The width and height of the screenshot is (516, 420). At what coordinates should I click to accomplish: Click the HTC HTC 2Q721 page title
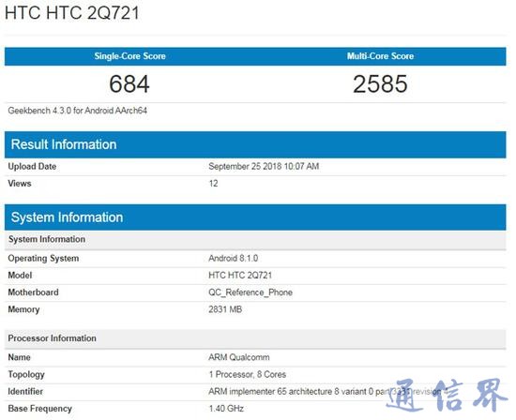click(71, 13)
